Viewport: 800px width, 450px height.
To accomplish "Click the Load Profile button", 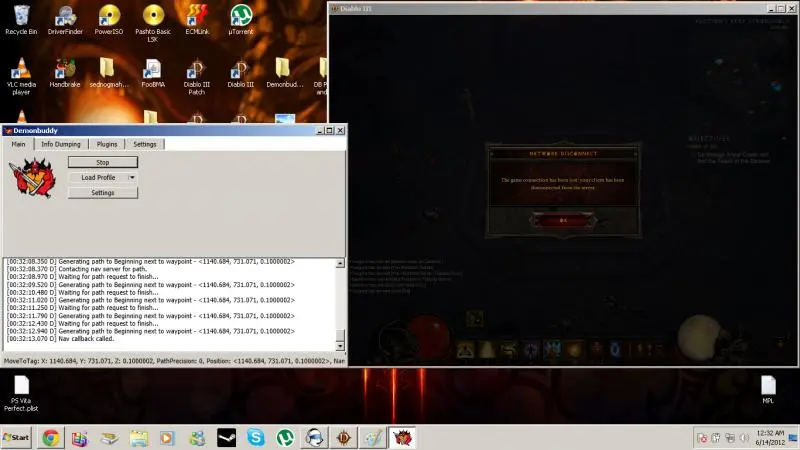I will pyautogui.click(x=97, y=177).
